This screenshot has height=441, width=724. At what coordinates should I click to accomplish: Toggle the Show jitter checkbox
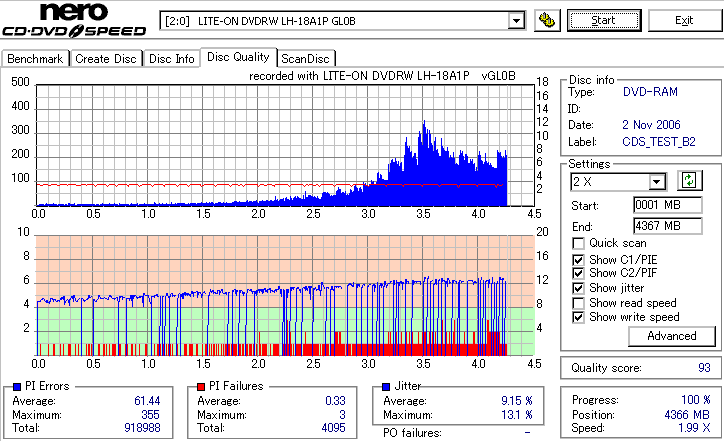[578, 288]
